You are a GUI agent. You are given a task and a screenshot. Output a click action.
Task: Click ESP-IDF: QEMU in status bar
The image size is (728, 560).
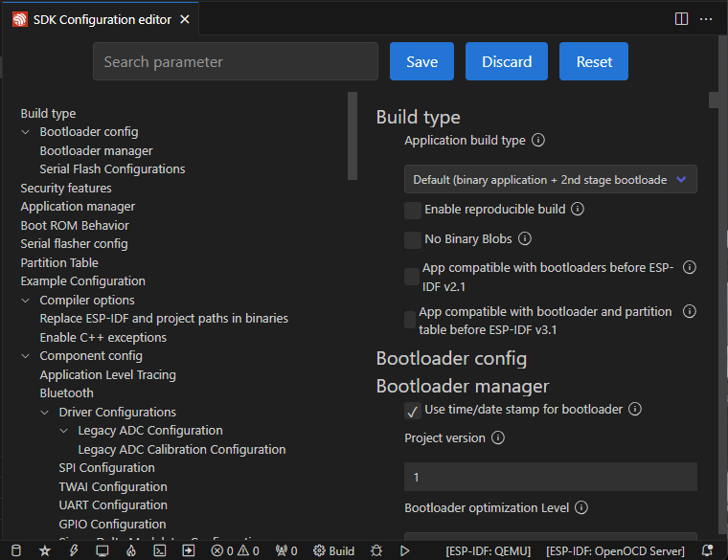click(x=488, y=550)
